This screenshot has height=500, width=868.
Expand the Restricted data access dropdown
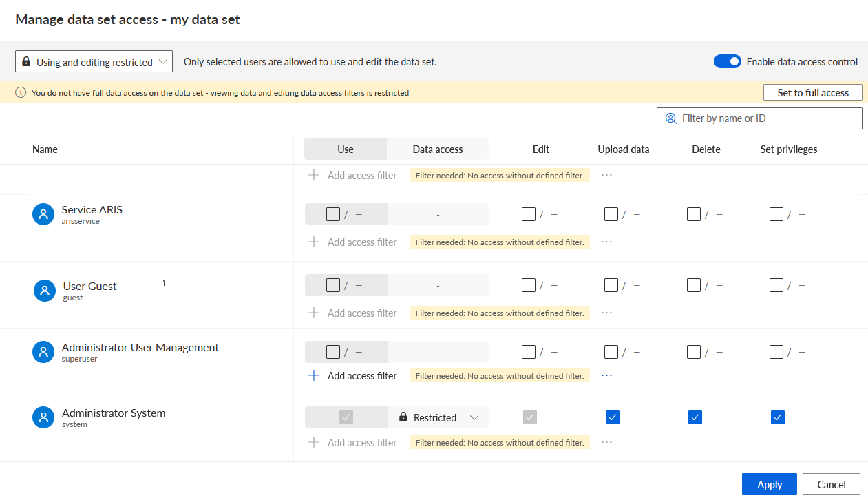point(438,417)
